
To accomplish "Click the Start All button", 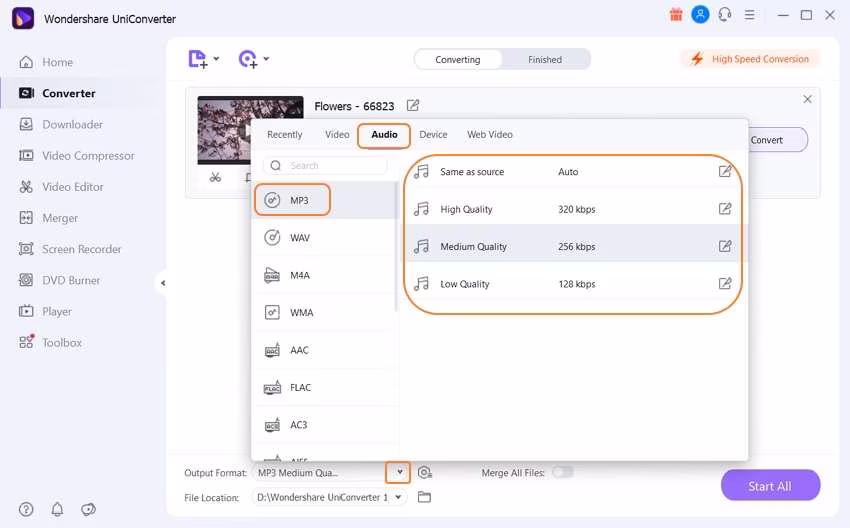I will click(x=770, y=486).
